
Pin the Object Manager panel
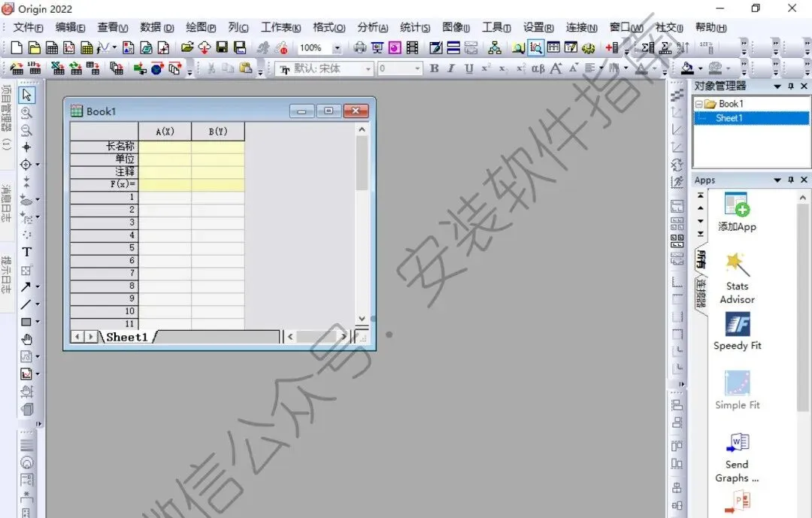[x=791, y=86]
